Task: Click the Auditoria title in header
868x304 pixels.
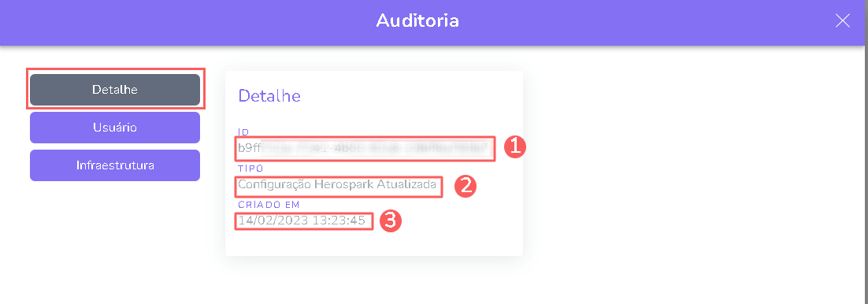Action: tap(417, 21)
